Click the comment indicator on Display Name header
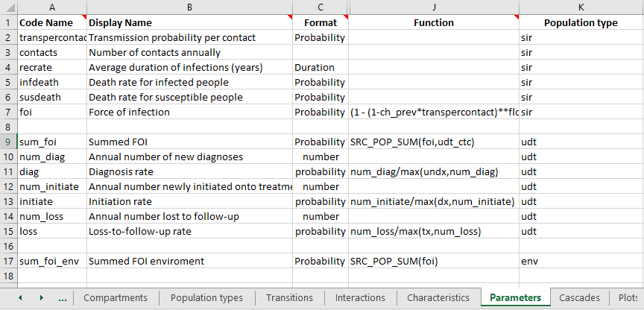 [x=290, y=17]
